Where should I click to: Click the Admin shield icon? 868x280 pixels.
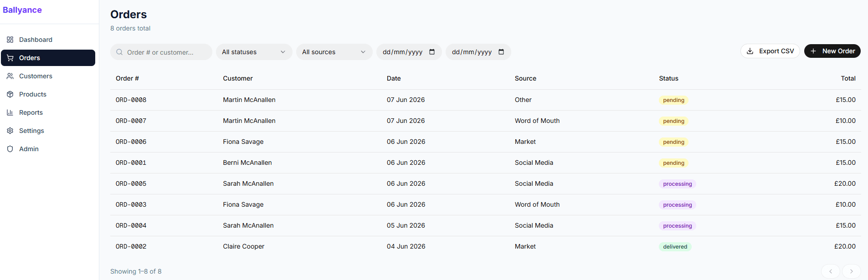(10, 149)
